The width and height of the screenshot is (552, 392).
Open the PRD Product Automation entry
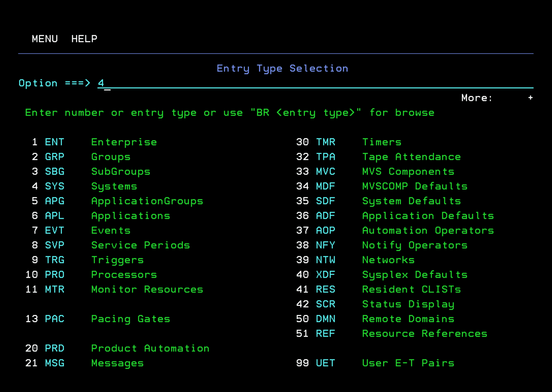pyautogui.click(x=54, y=348)
